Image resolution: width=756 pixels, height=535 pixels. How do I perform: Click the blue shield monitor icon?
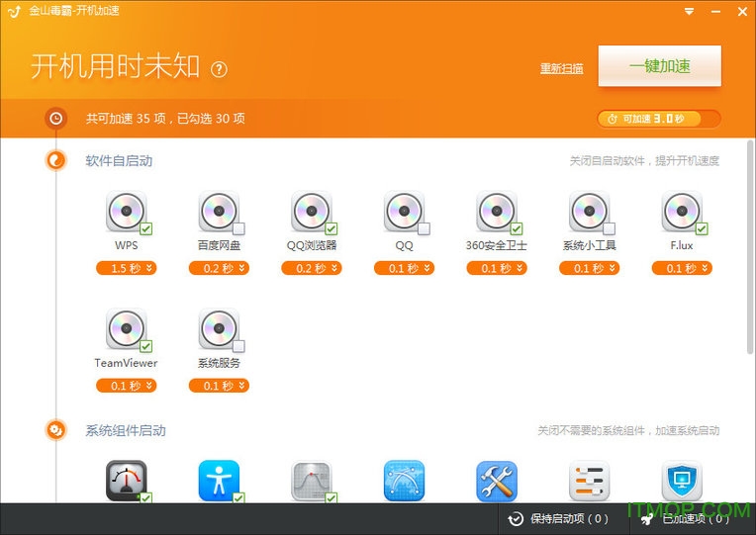pos(681,481)
